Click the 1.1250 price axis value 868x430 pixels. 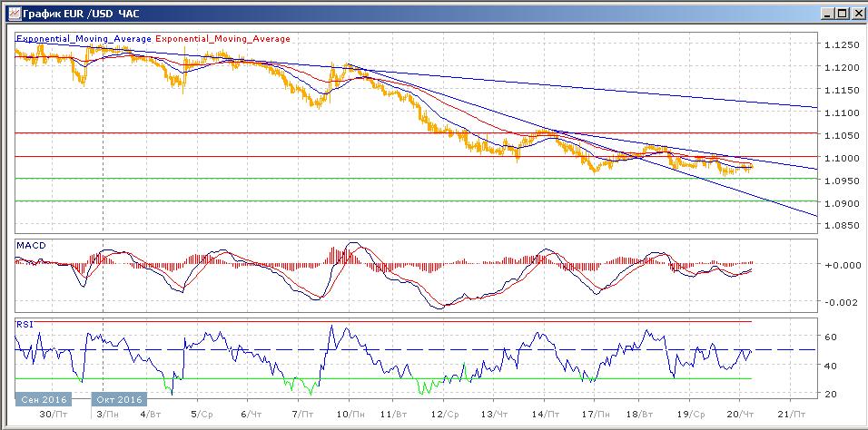point(840,44)
